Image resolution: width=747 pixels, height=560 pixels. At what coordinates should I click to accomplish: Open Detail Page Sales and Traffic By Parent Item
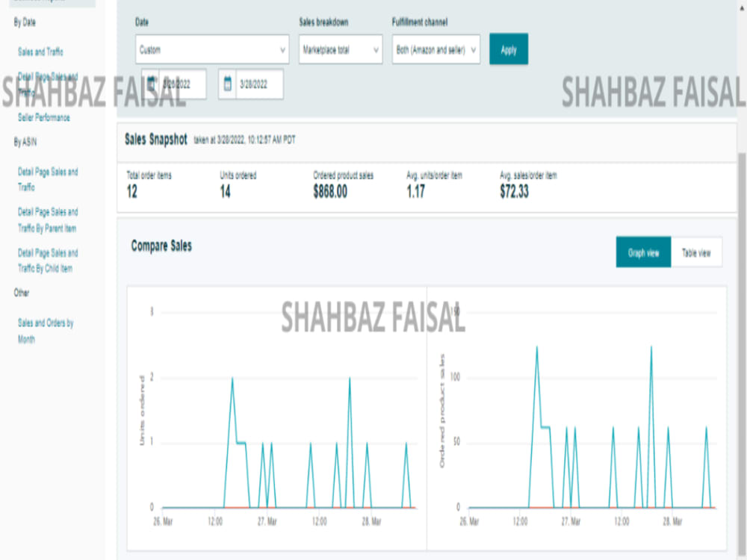tap(48, 220)
